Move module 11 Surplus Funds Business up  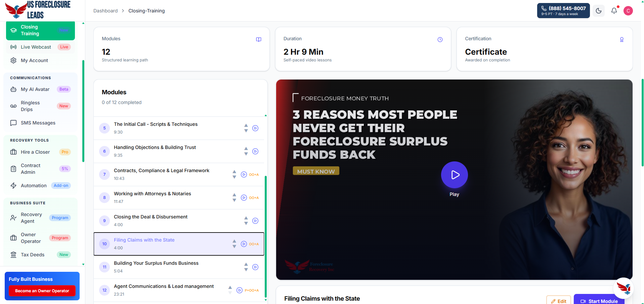click(x=246, y=265)
